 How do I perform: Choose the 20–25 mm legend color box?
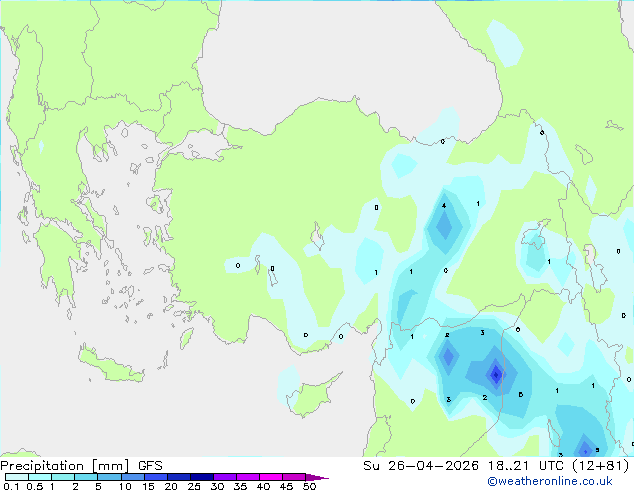click(x=179, y=477)
